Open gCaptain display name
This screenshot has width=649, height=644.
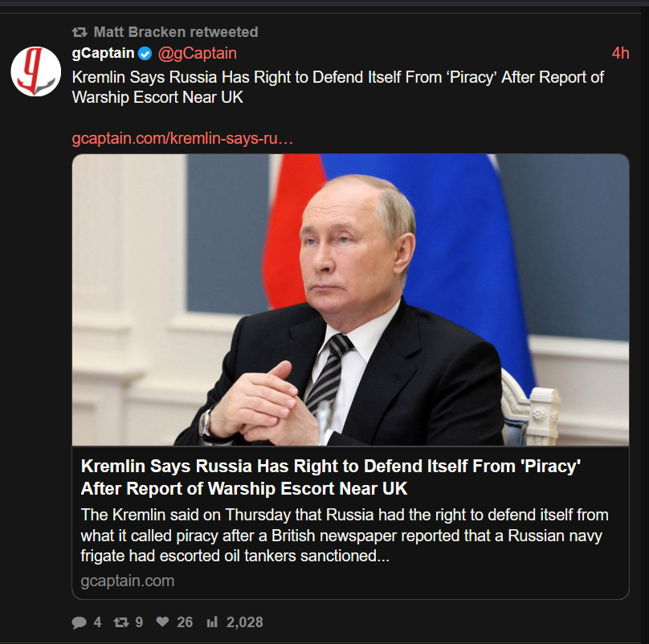pos(103,53)
